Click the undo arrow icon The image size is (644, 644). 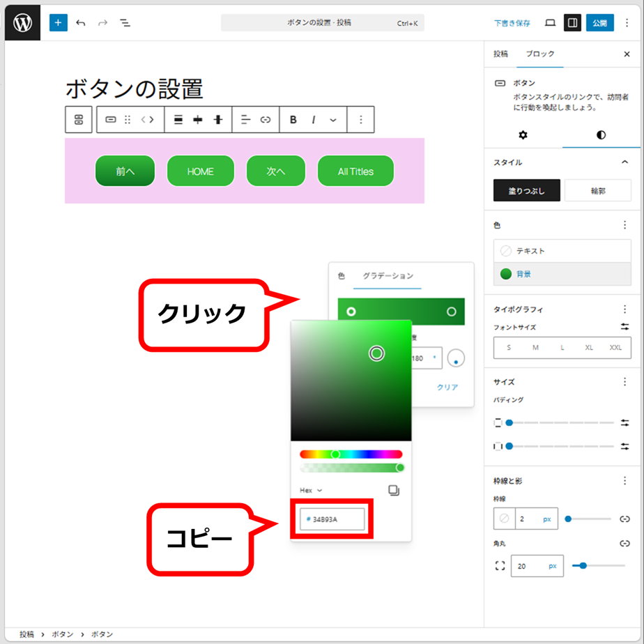pos(81,23)
